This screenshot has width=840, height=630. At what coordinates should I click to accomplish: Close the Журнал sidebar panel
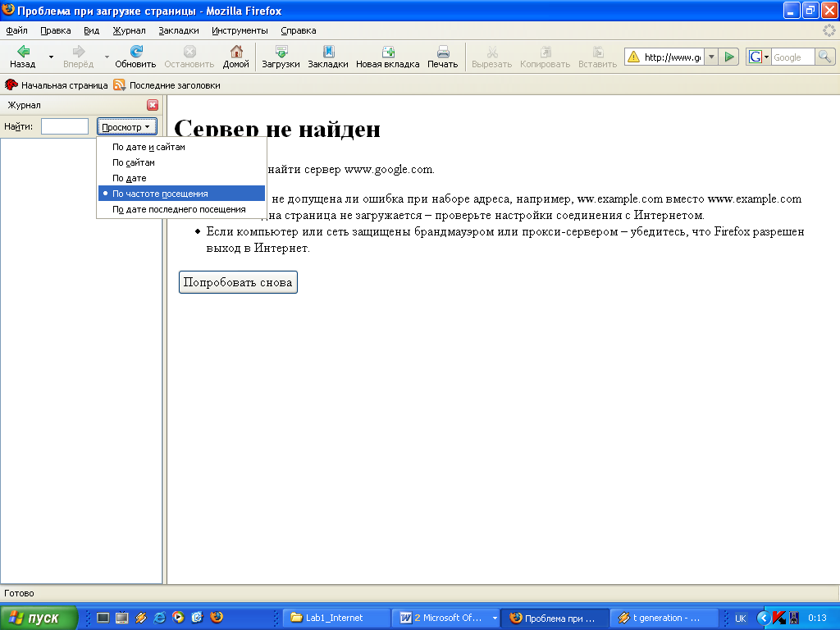click(153, 105)
